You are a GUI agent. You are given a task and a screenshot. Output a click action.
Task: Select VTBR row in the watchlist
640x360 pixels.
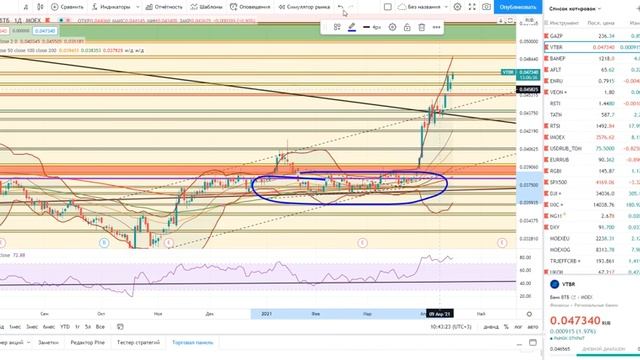pyautogui.click(x=592, y=47)
